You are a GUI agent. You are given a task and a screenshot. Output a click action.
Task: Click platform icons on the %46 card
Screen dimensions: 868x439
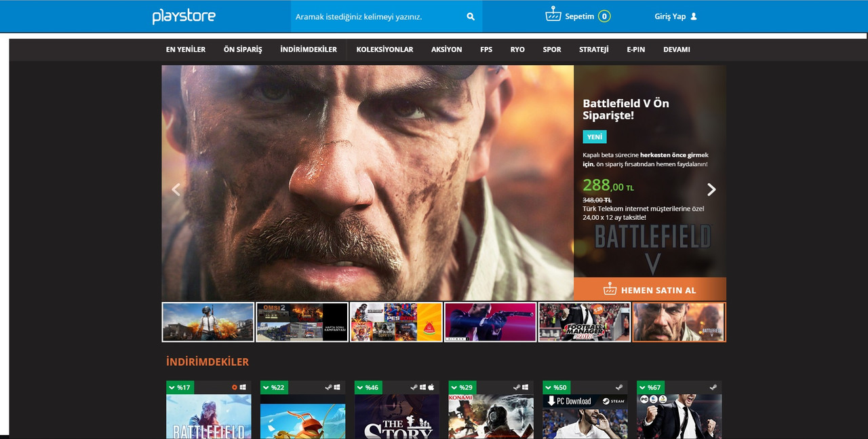(x=422, y=387)
